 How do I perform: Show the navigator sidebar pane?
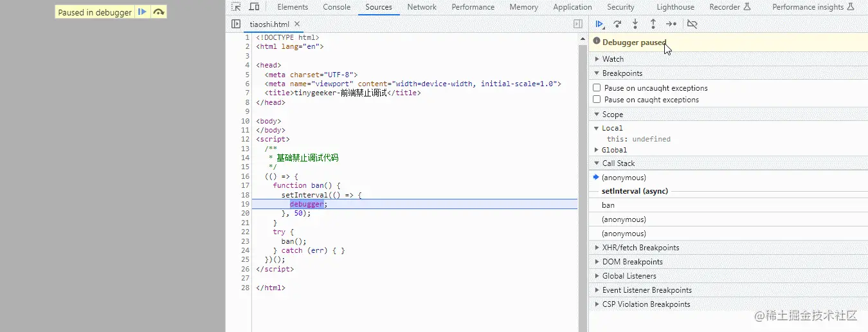[236, 24]
